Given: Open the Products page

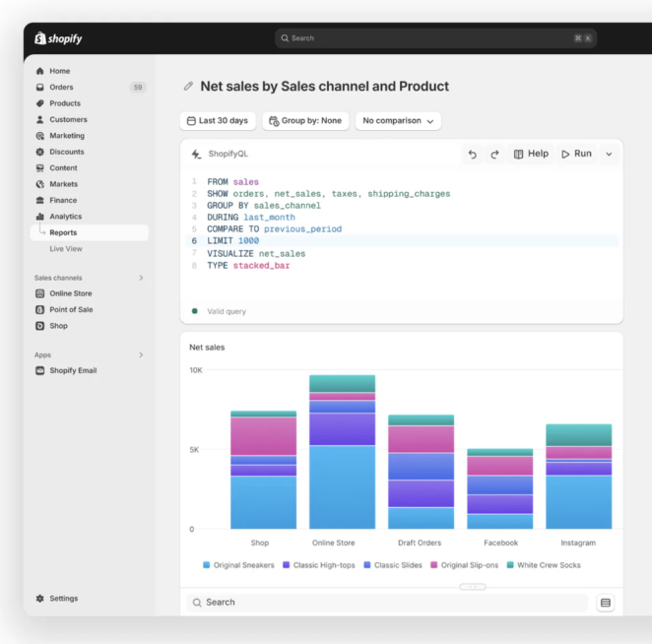Looking at the screenshot, I should 65,103.
